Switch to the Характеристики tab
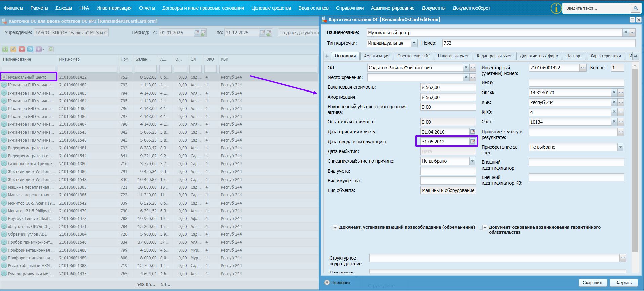The height and width of the screenshot is (291, 644). pos(606,56)
